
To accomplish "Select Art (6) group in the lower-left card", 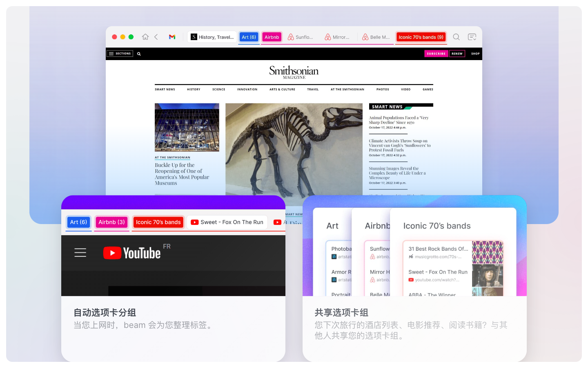I will click(78, 222).
